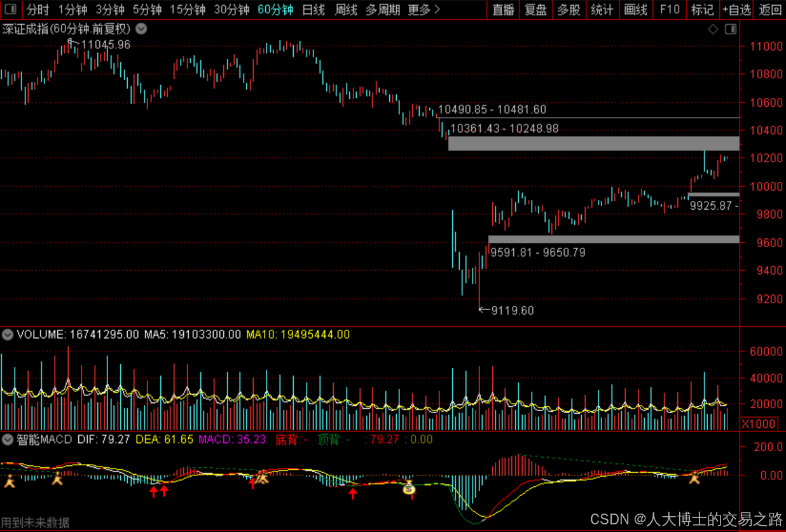The image size is (786, 532).
Task: Activate the 画线 draw-line tool
Action: click(635, 10)
